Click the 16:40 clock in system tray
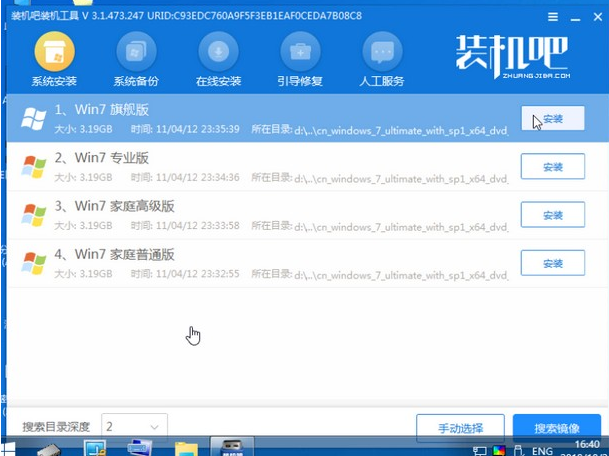This screenshot has width=609, height=456. 586,444
